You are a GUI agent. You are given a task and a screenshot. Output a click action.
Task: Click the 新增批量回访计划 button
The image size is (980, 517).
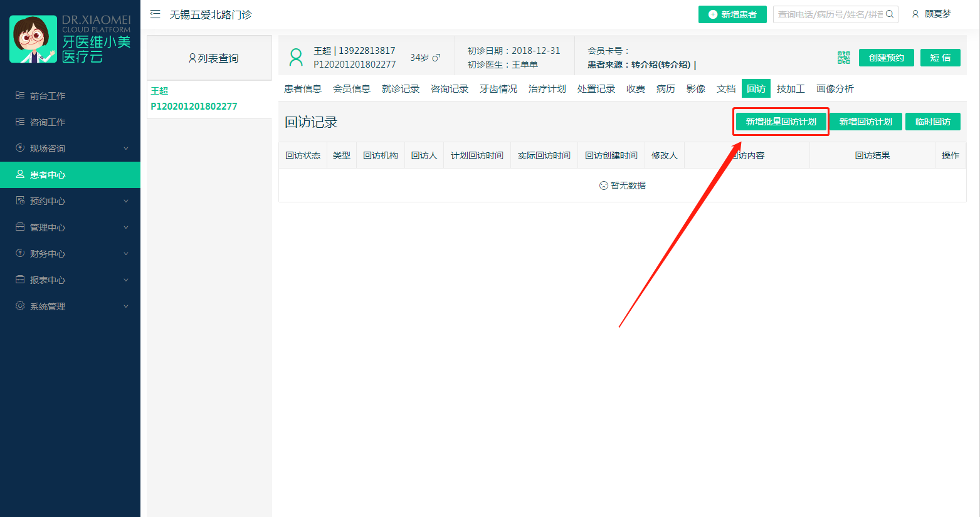click(x=781, y=122)
